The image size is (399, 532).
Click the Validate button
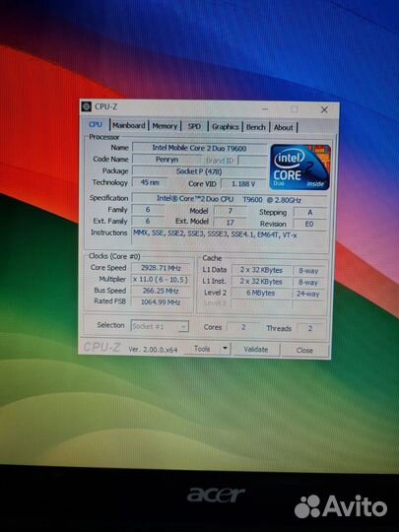[256, 350]
